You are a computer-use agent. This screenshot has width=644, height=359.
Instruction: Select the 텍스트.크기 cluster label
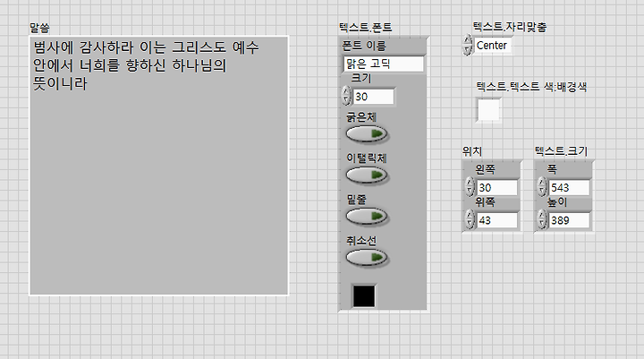(x=561, y=151)
